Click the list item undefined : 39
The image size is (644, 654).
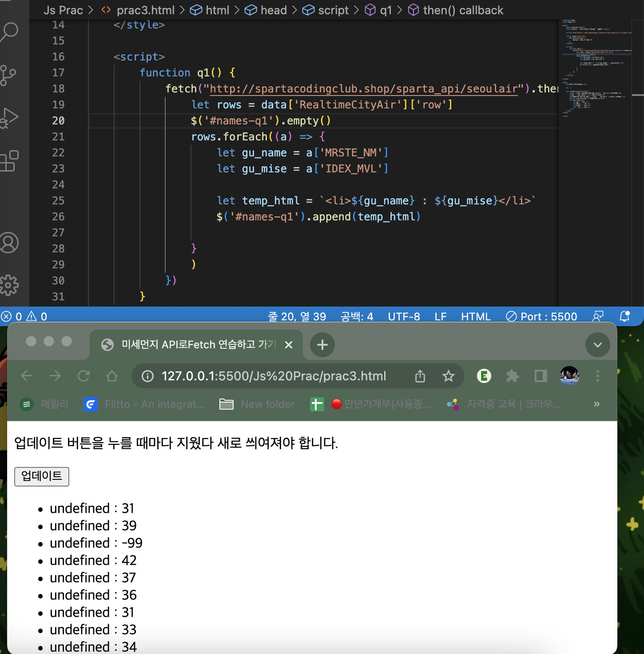click(x=93, y=526)
